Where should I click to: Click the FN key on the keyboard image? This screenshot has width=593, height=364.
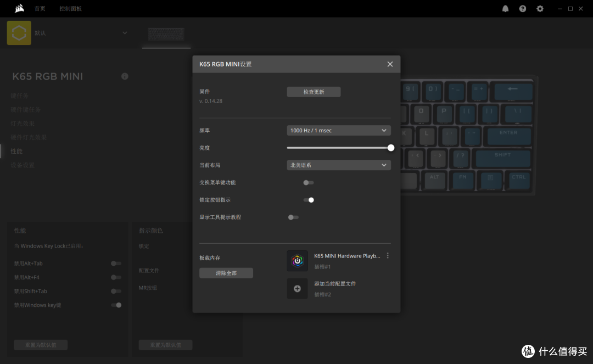coord(463,180)
